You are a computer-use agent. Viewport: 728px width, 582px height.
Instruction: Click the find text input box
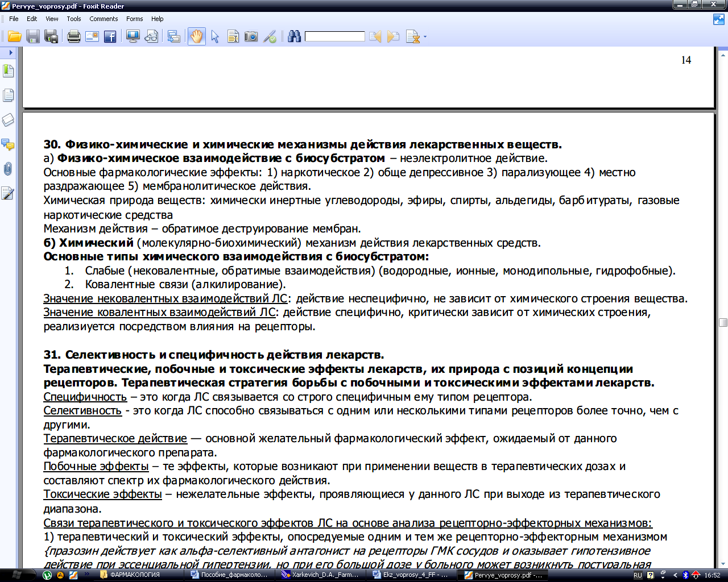(x=334, y=36)
